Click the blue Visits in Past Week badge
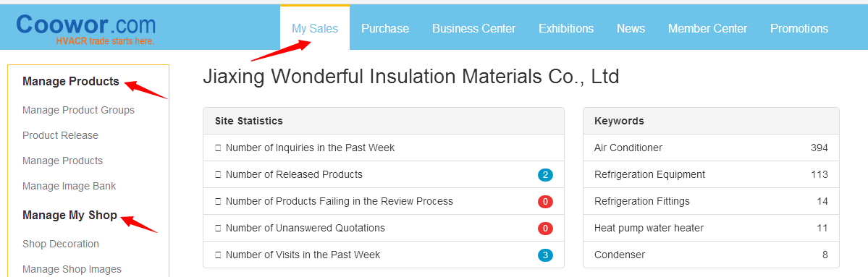 545,255
